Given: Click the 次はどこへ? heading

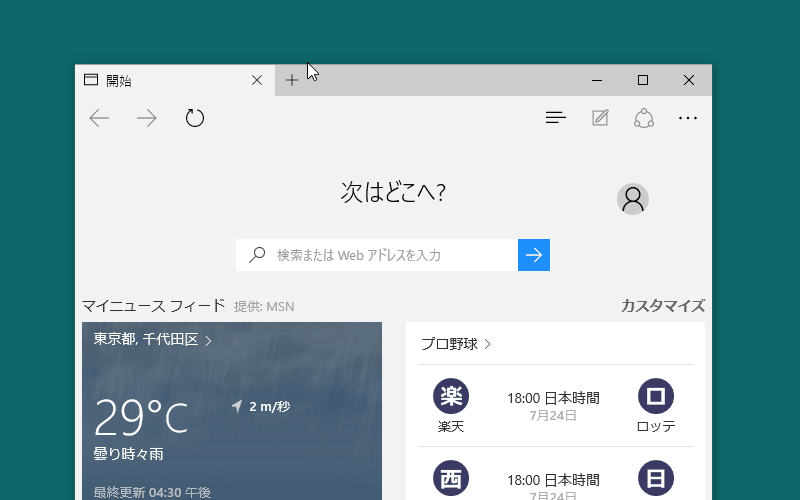Looking at the screenshot, I should click(393, 193).
